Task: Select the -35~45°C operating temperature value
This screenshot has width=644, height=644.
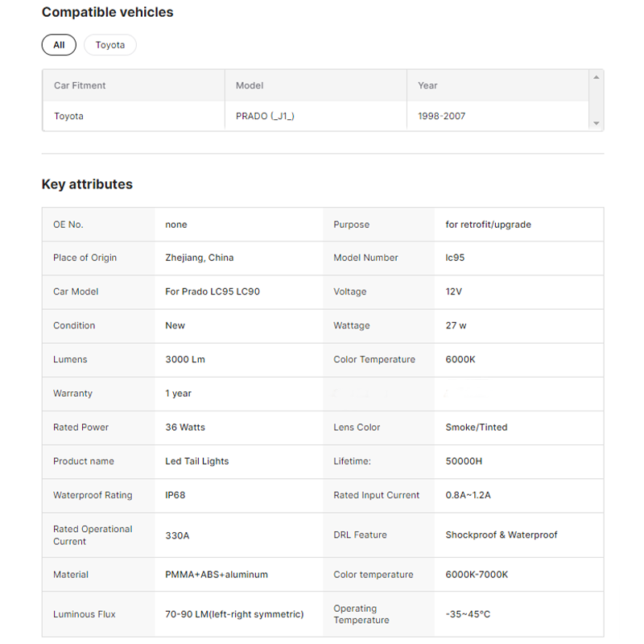Action: click(468, 614)
